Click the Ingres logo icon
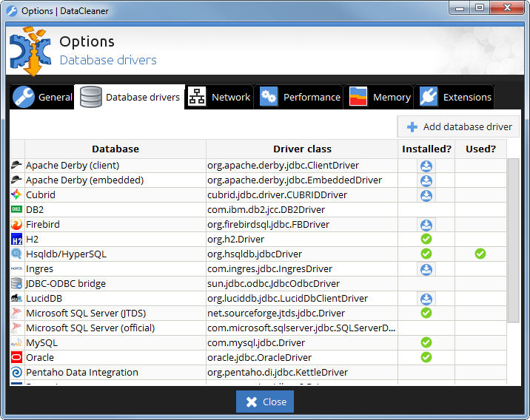The image size is (530, 420). (x=16, y=268)
